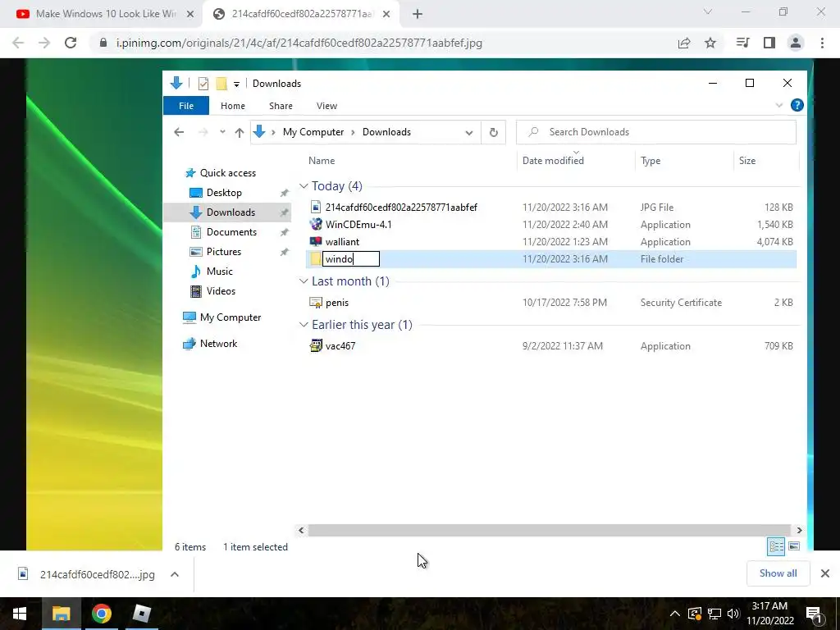Go back using Explorer's back arrow
The height and width of the screenshot is (630, 840).
(179, 132)
